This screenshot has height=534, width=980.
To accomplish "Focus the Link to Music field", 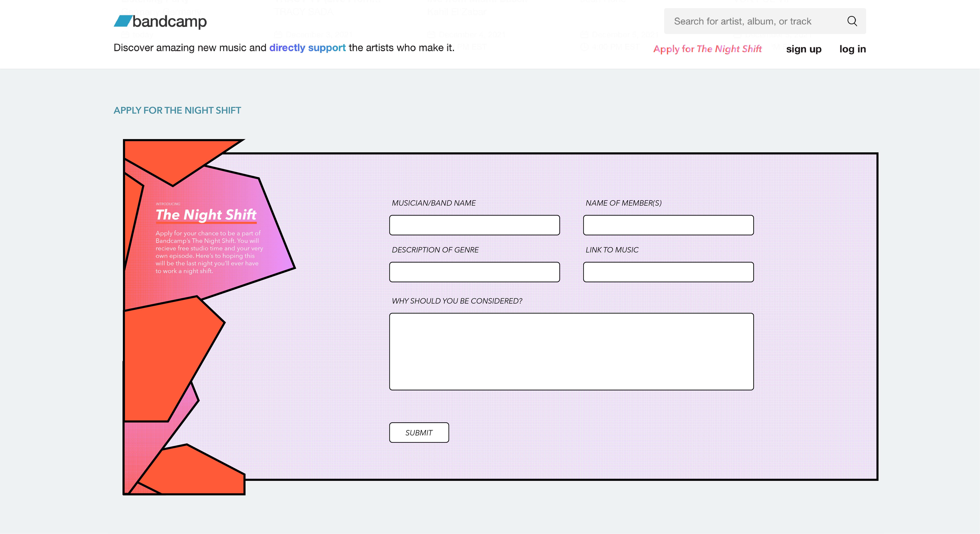I will click(x=668, y=272).
